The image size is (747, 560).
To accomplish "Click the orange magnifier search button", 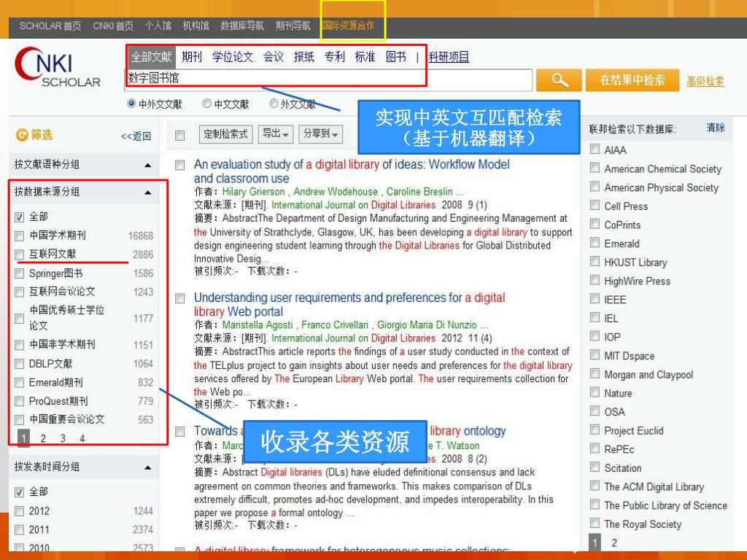I will click(559, 80).
